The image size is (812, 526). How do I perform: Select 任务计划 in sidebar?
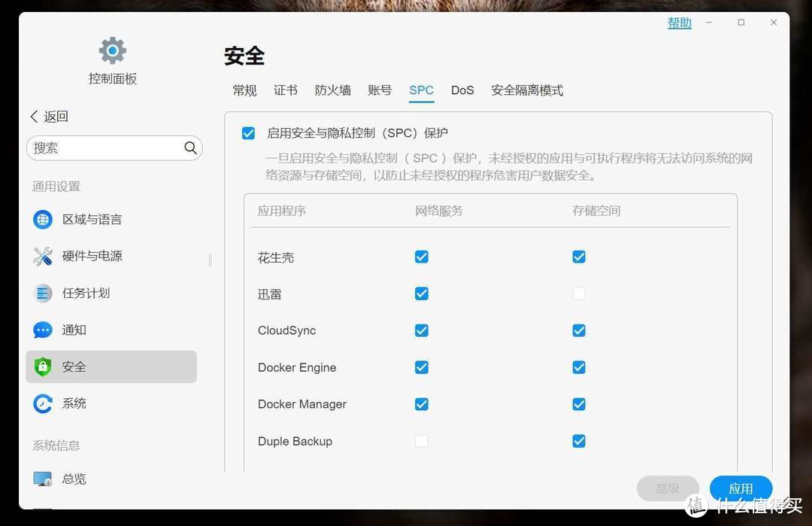pyautogui.click(x=111, y=293)
